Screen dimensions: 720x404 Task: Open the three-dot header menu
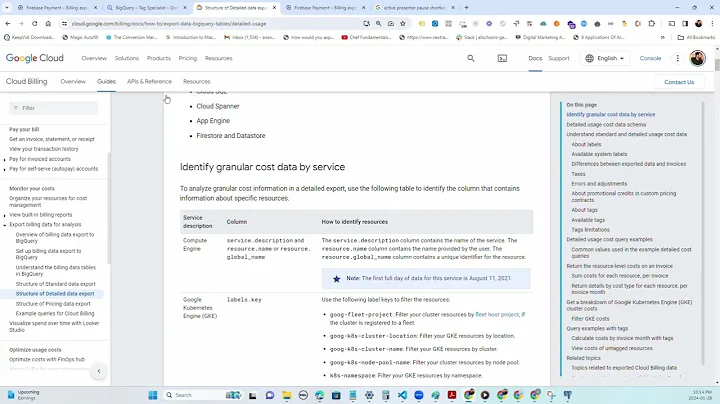677,58
